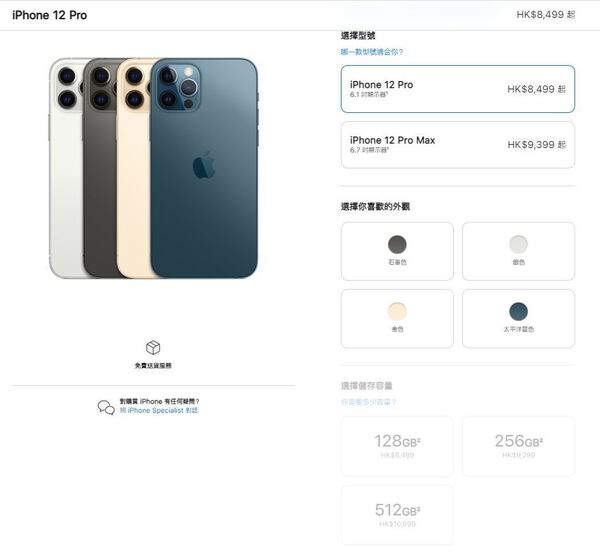Open how much storage do you need link
Viewport: 600px width, 555px height.
pyautogui.click(x=368, y=402)
